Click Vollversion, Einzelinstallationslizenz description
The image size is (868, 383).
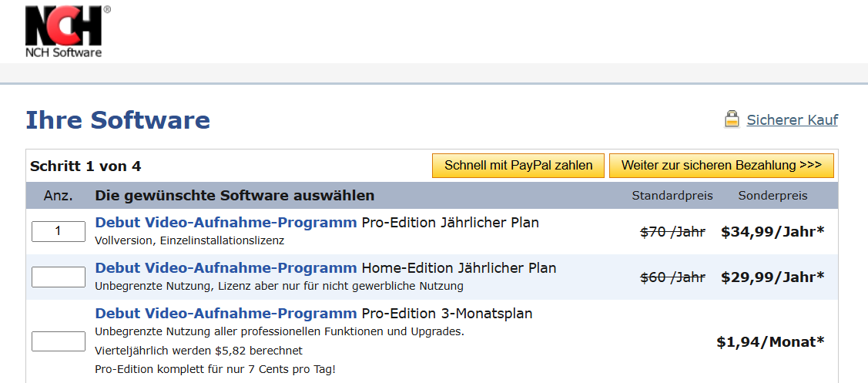[x=189, y=241]
